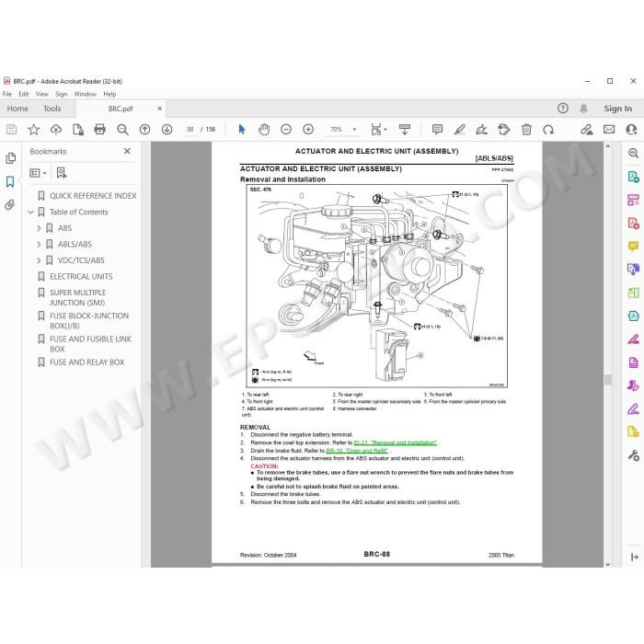Select the Highlight text pen icon
The image size is (644, 644).
460,130
